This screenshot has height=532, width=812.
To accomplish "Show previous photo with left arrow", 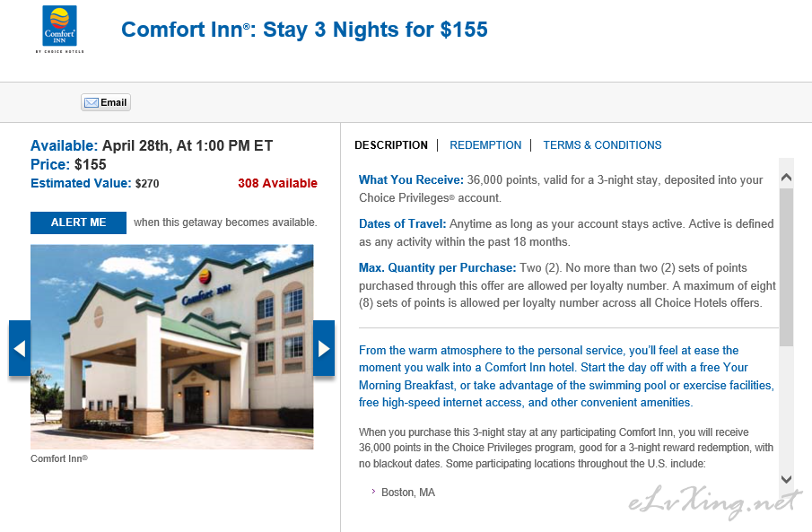I will pos(20,348).
